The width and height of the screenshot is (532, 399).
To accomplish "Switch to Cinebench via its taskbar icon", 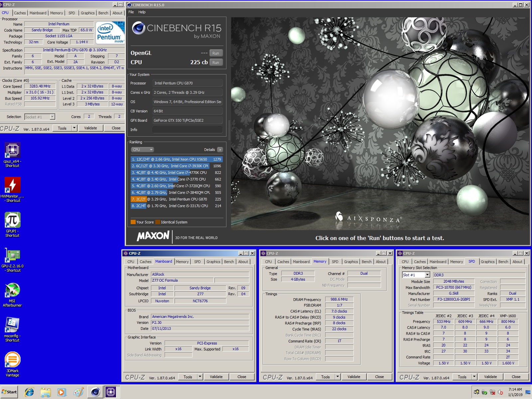I will point(95,392).
